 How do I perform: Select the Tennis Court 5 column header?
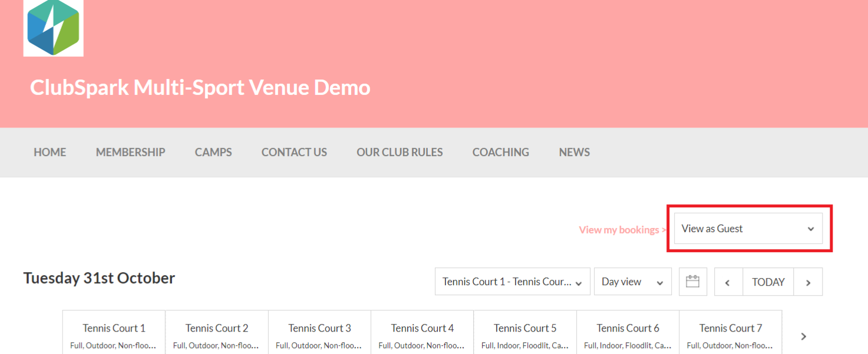tap(525, 332)
